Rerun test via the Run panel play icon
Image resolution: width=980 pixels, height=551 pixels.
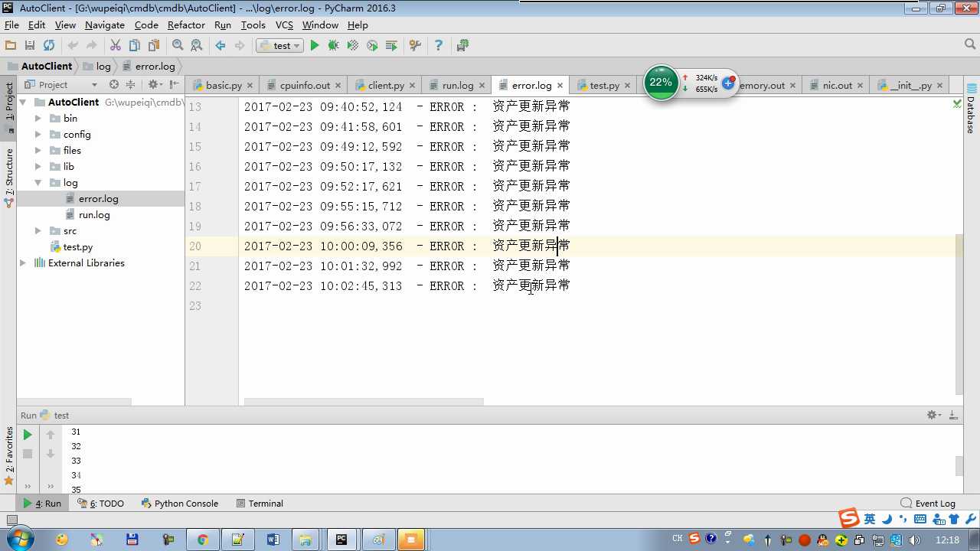coord(28,435)
